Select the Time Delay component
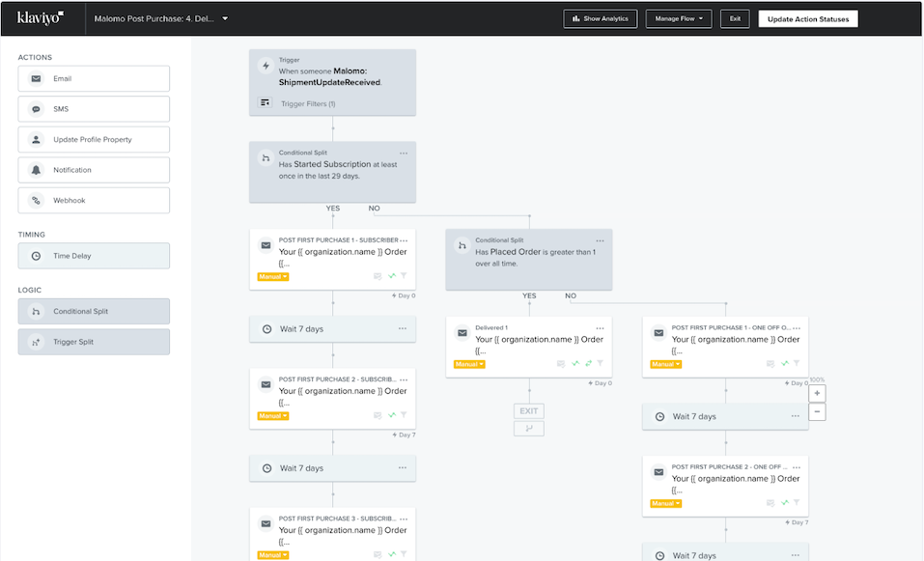 click(x=94, y=256)
